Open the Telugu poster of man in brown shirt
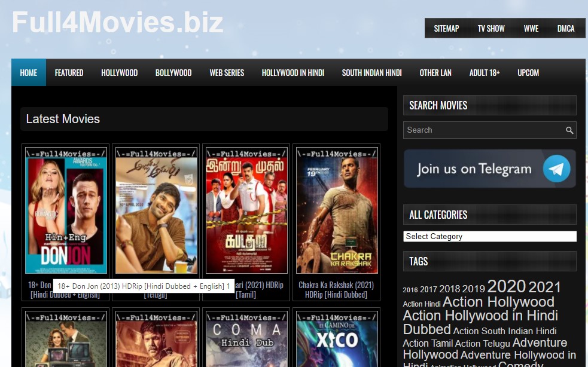This screenshot has width=588, height=367. point(156,210)
